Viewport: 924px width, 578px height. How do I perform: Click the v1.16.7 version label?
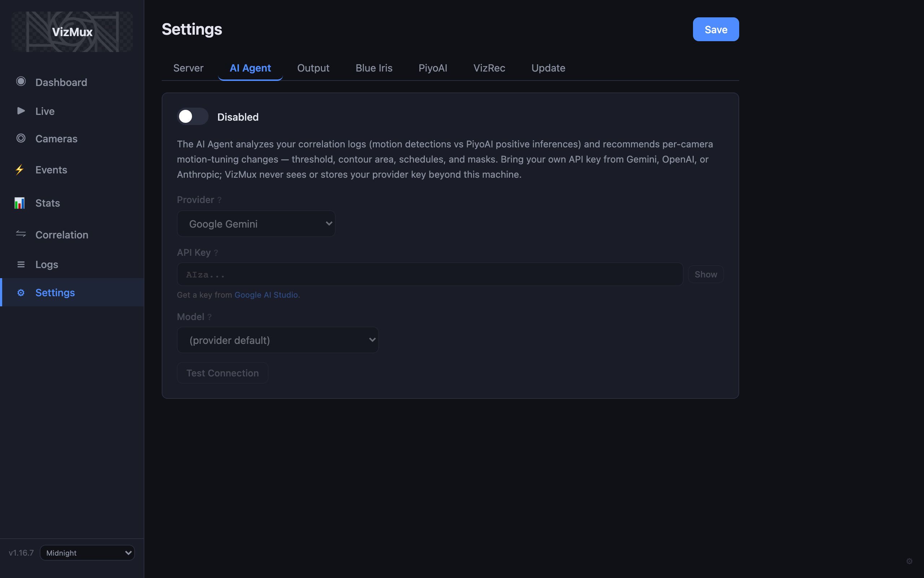coord(21,553)
